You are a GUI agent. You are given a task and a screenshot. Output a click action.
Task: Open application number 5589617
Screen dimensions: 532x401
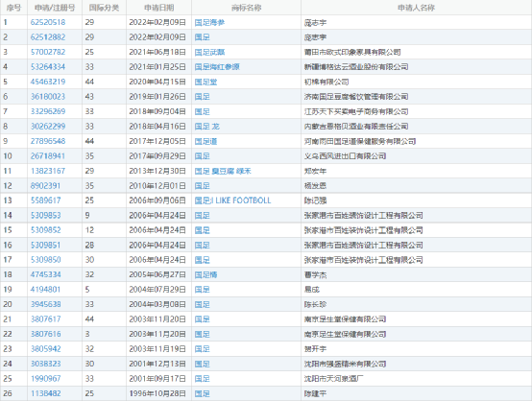(45, 200)
